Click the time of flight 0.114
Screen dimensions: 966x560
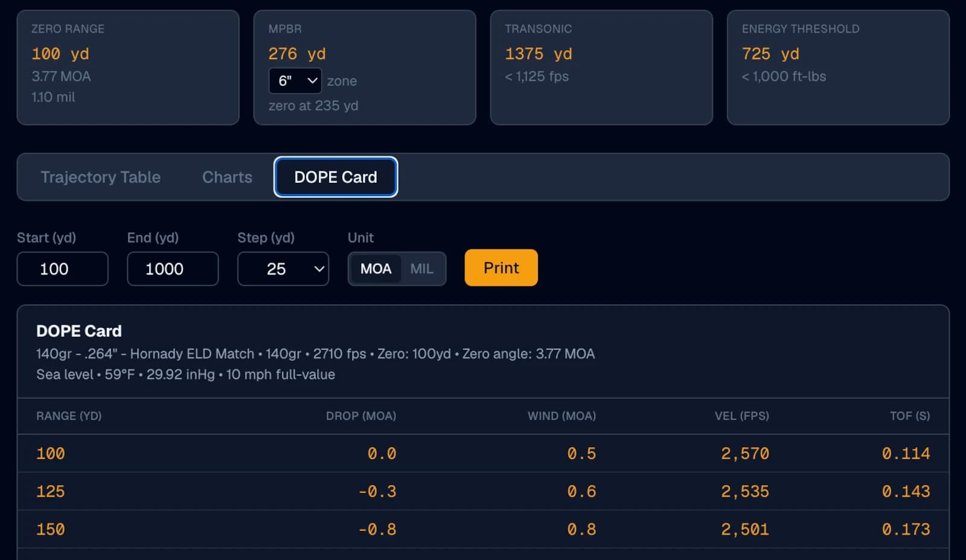pos(906,454)
